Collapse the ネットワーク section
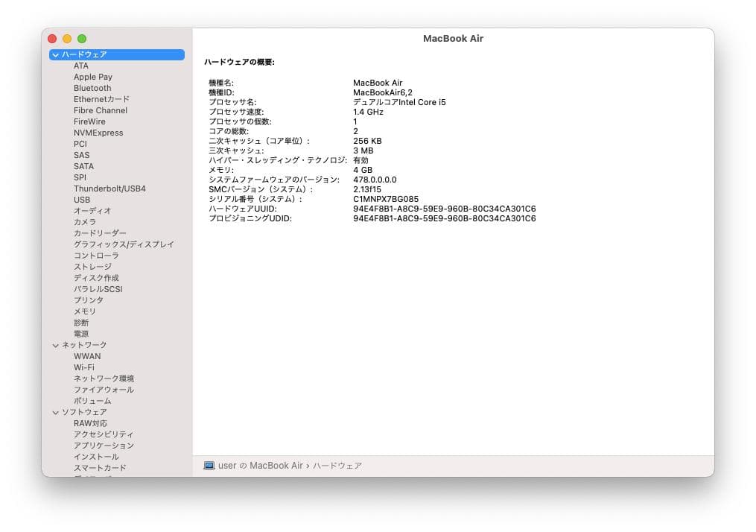This screenshot has width=756, height=532. point(56,345)
